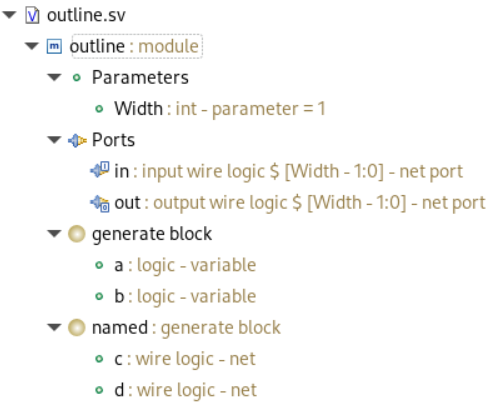This screenshot has height=405, width=490.
Task: Collapse the outline.sv file node
Action: pos(9,15)
